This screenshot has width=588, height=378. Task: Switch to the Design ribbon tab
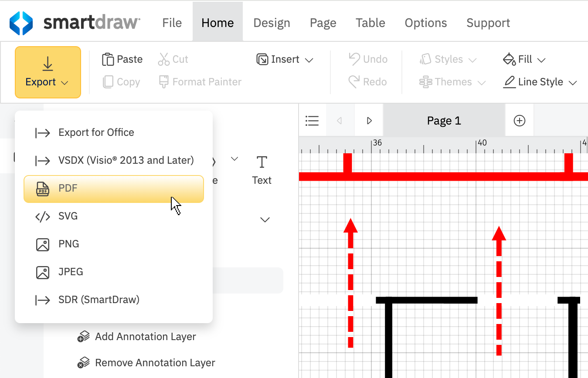[x=272, y=23]
